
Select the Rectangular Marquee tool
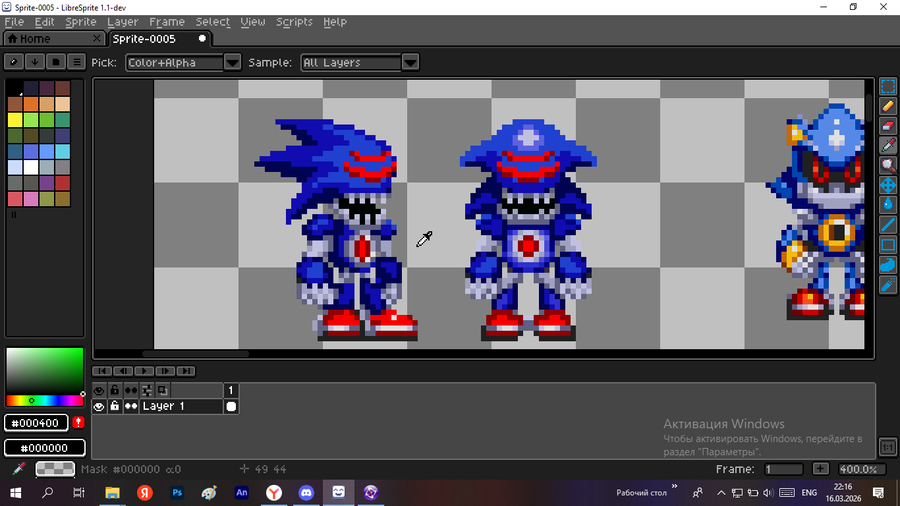(888, 87)
